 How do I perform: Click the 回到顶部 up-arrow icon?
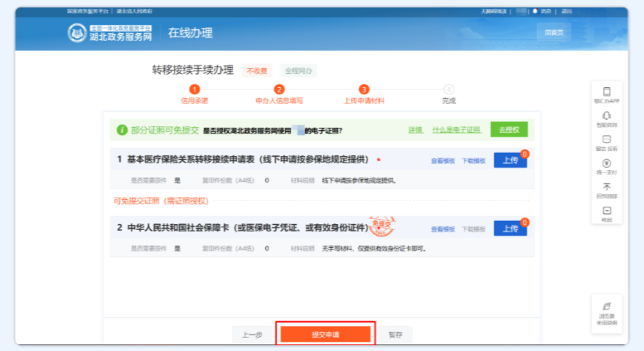(x=606, y=187)
